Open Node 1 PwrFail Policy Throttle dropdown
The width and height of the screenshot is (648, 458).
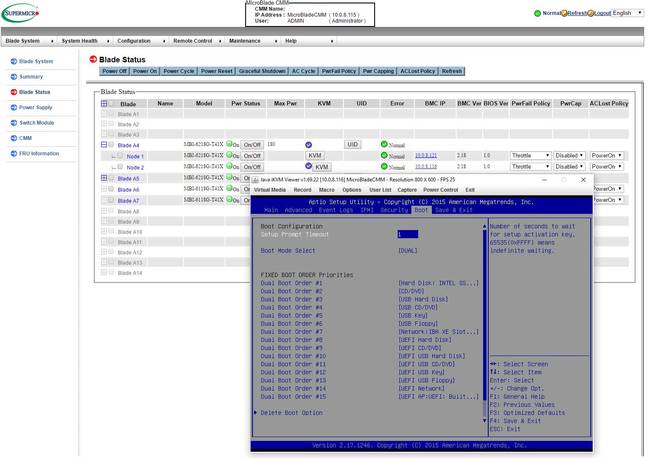(531, 155)
